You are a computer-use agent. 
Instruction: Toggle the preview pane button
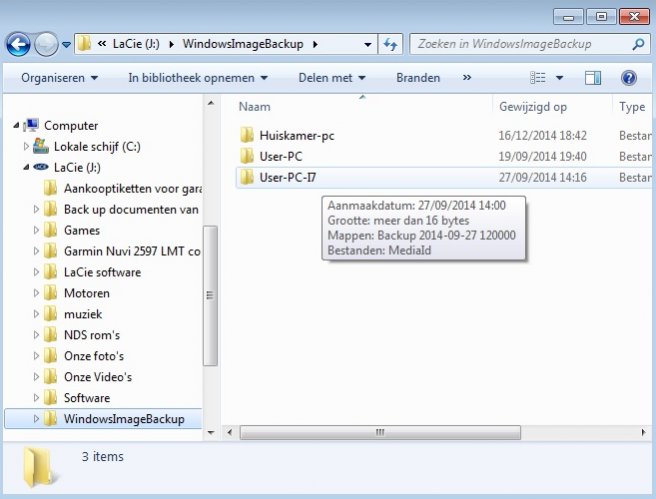pyautogui.click(x=592, y=78)
